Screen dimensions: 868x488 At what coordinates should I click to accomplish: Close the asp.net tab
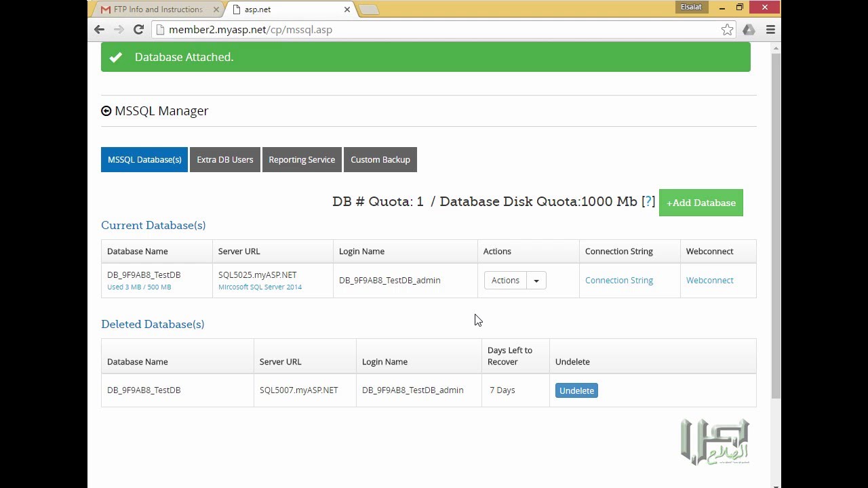[x=347, y=9]
